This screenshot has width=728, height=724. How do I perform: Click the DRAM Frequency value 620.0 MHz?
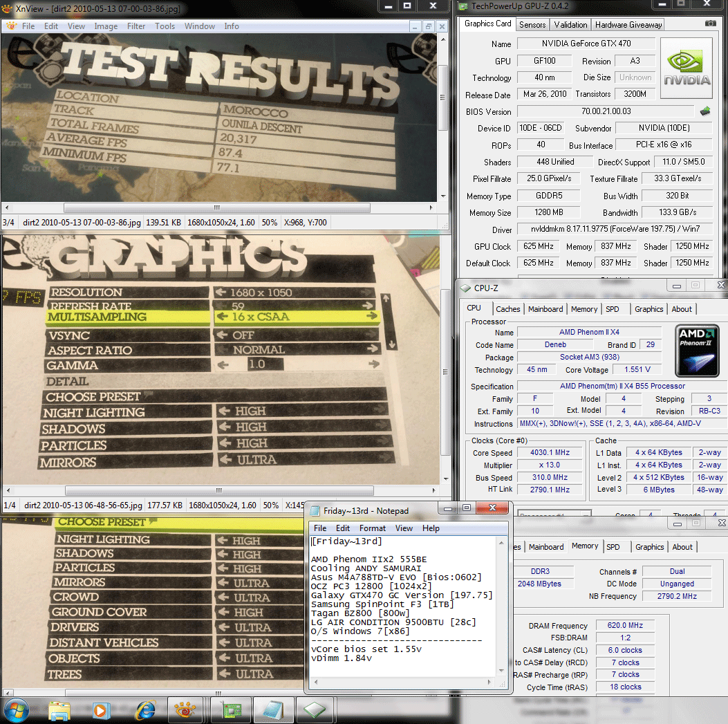click(x=625, y=625)
